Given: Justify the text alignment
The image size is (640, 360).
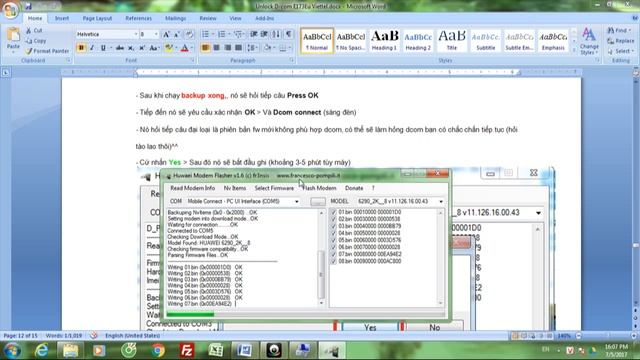Looking at the screenshot, I should (238, 48).
